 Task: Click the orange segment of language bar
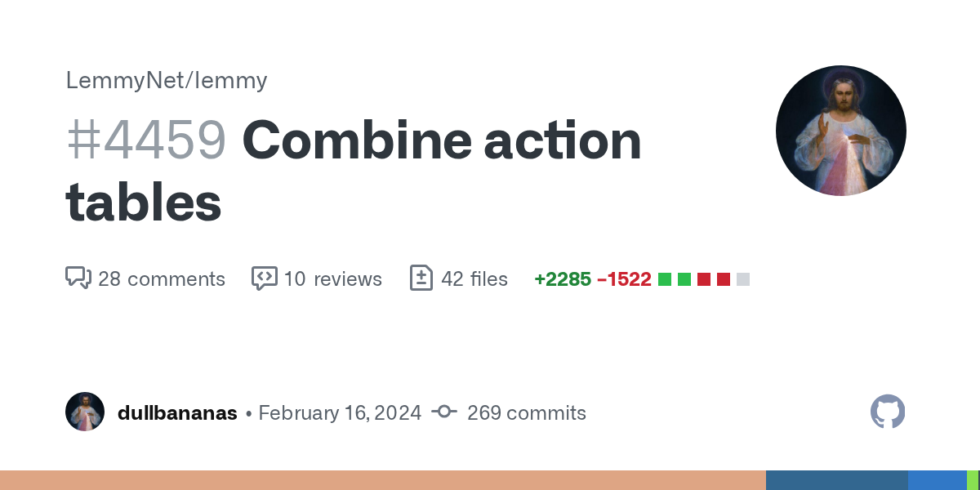[382, 480]
